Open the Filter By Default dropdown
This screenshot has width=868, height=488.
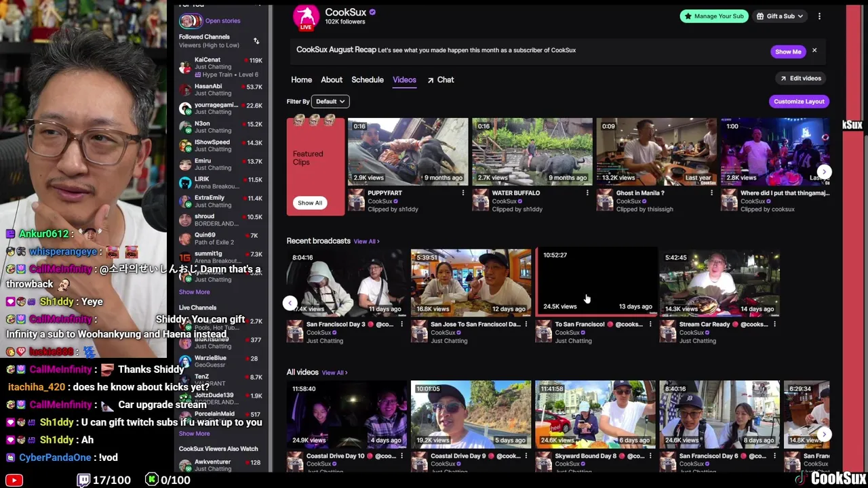[330, 102]
